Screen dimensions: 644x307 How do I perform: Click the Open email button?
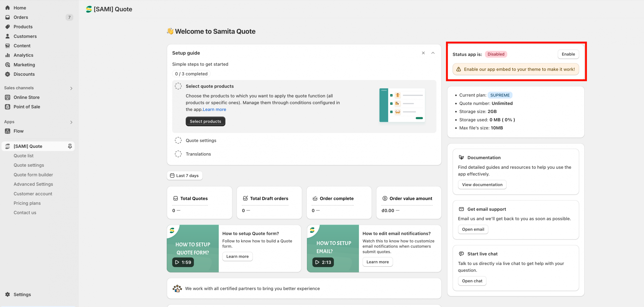(x=473, y=229)
